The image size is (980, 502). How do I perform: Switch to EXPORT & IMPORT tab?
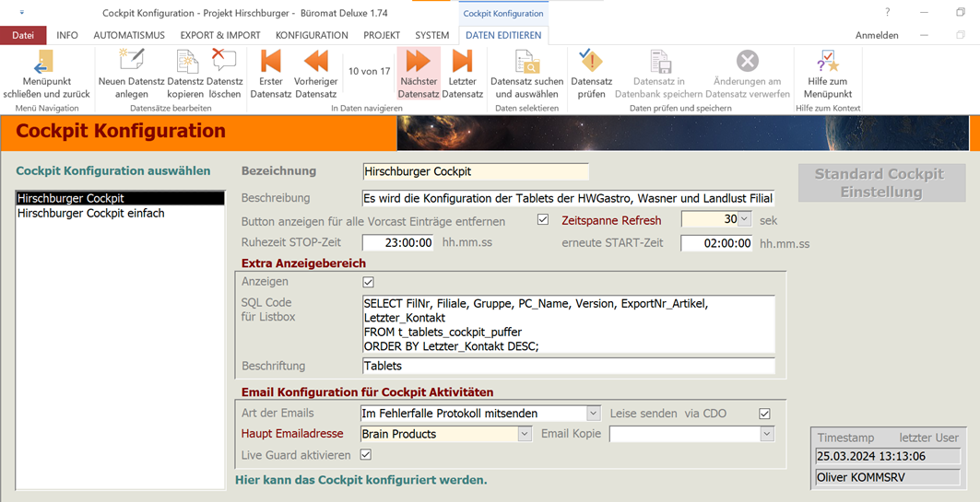[220, 35]
